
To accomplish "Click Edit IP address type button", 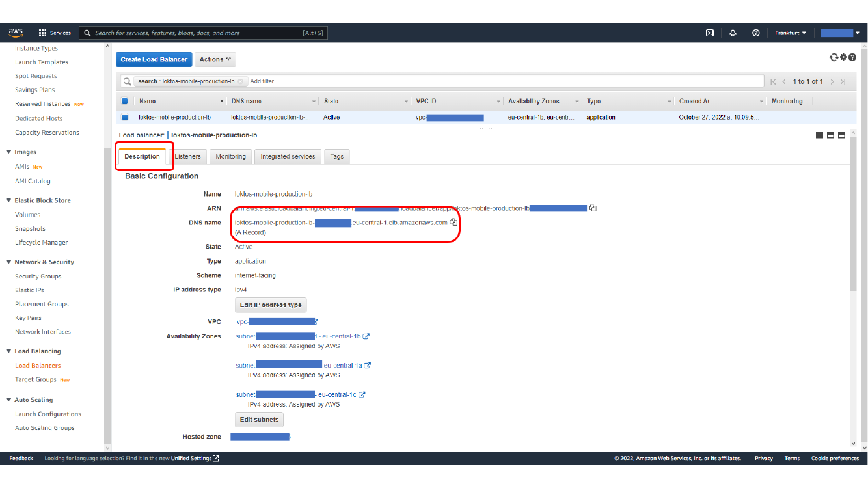I will 271,305.
